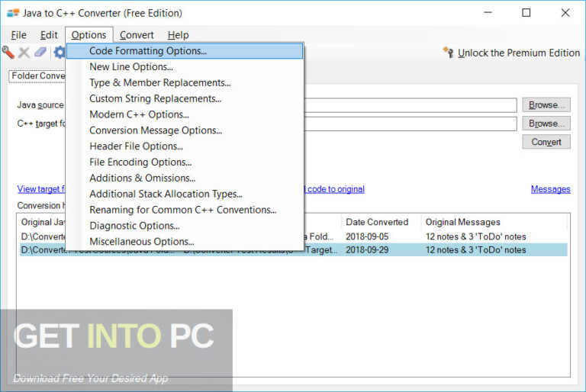Click the Convert button

click(x=546, y=142)
